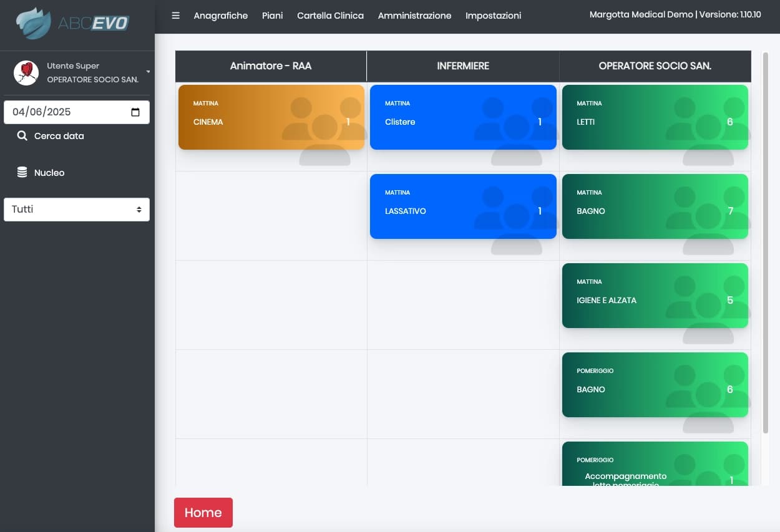Click the vertical scrollbar of the schedule

[766, 243]
